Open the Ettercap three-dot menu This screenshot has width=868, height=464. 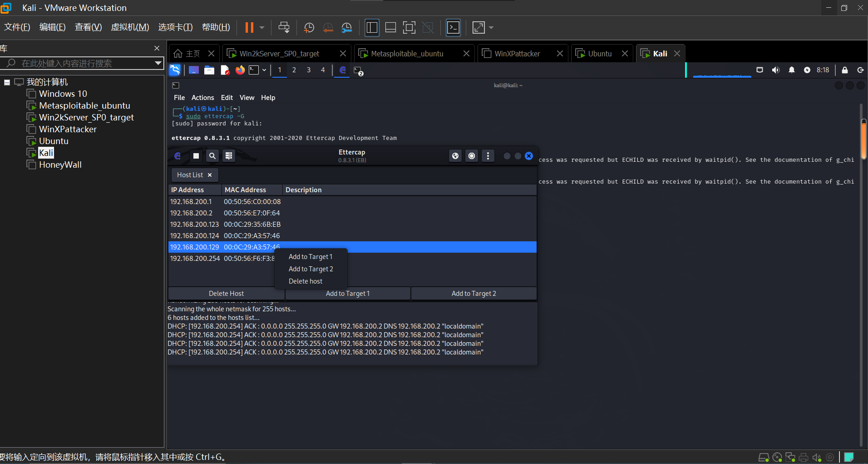(488, 156)
